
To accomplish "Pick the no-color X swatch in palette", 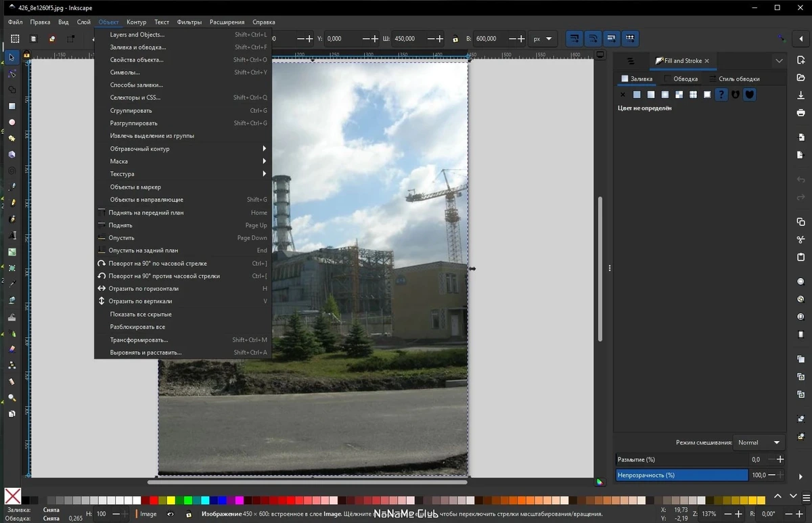I will 13,497.
